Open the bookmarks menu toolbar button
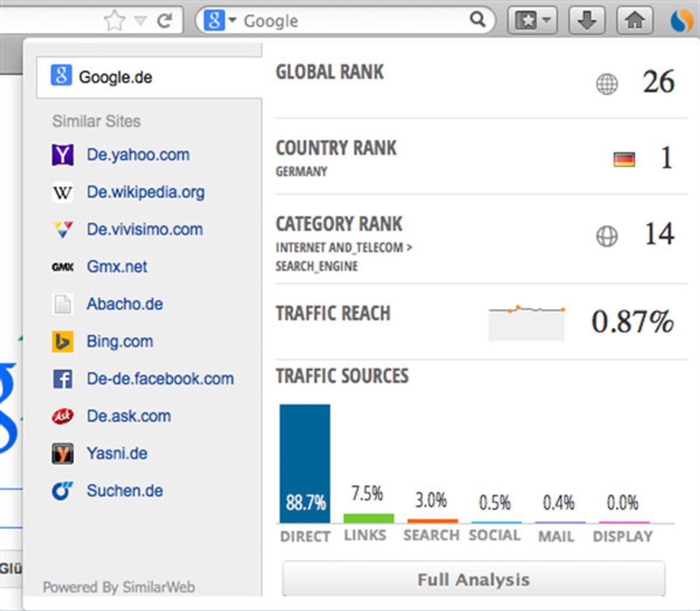700x611 pixels. [532, 21]
